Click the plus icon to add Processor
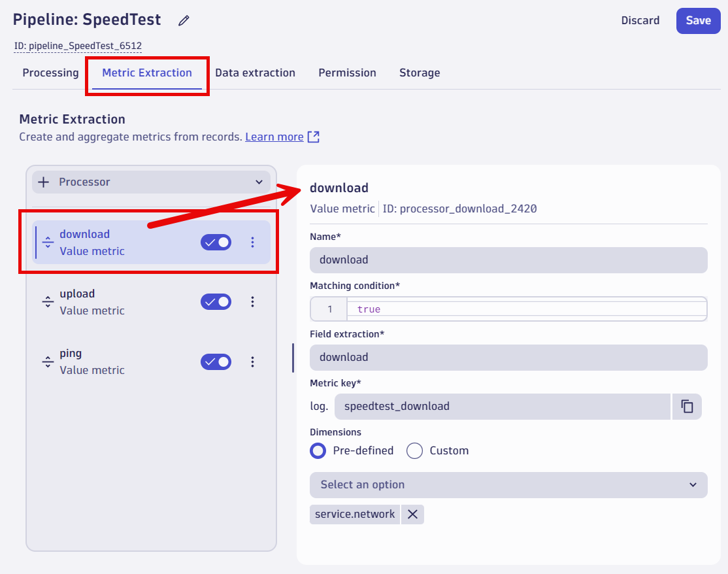The height and width of the screenshot is (574, 728). pyautogui.click(x=43, y=182)
